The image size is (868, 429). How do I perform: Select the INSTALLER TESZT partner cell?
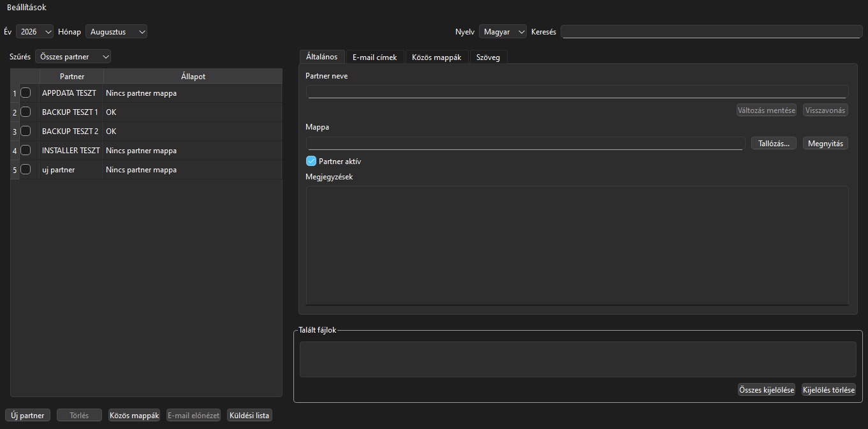[x=71, y=150]
